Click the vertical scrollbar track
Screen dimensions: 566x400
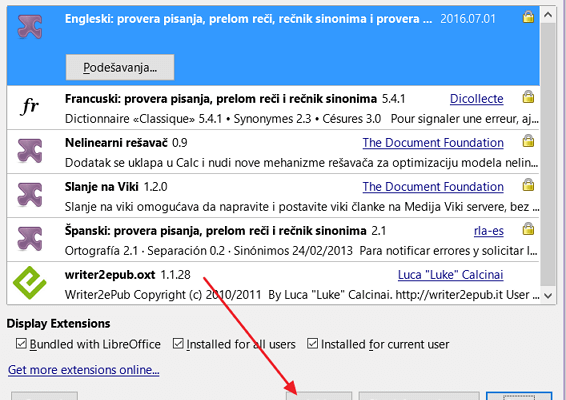coord(548,155)
